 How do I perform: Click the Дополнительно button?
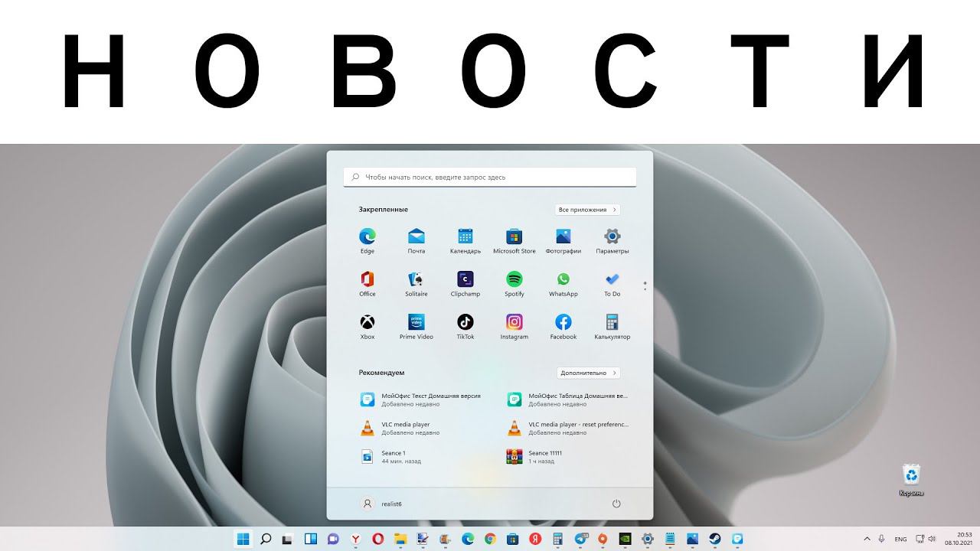588,373
